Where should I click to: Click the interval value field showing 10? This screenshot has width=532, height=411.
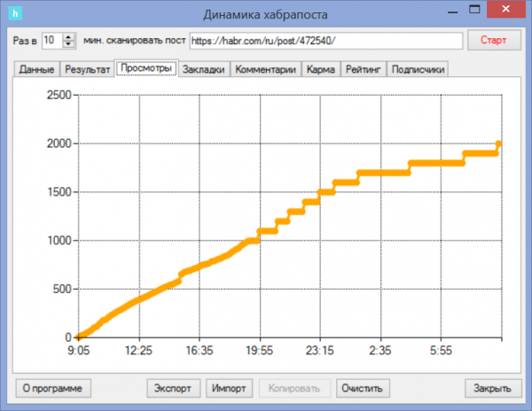click(50, 41)
